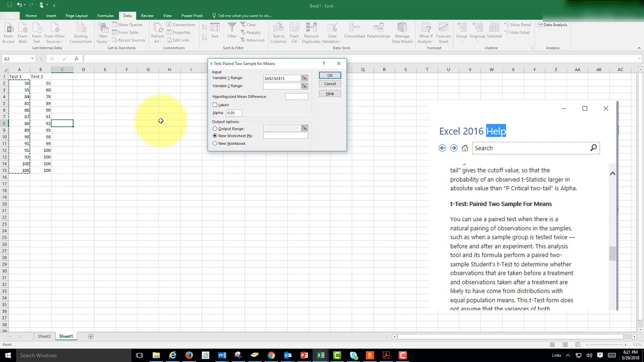The width and height of the screenshot is (644, 362).
Task: Click the Variable 2 Range input field
Action: 282,86
